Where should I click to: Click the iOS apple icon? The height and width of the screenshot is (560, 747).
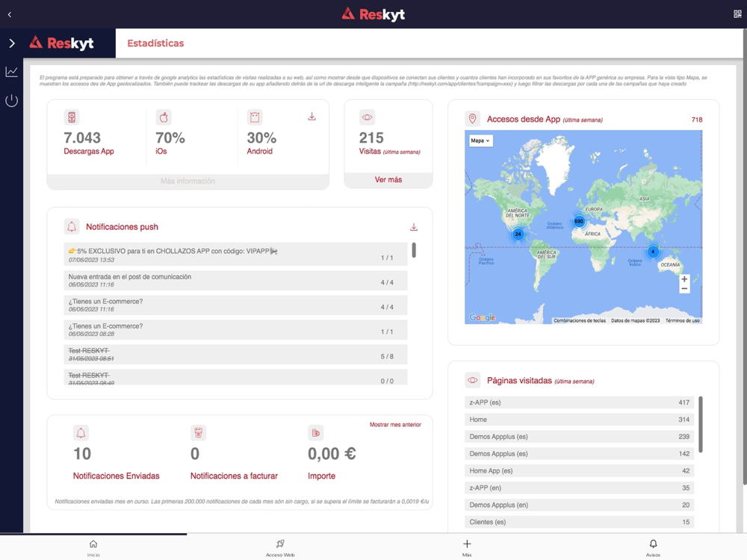pos(164,117)
